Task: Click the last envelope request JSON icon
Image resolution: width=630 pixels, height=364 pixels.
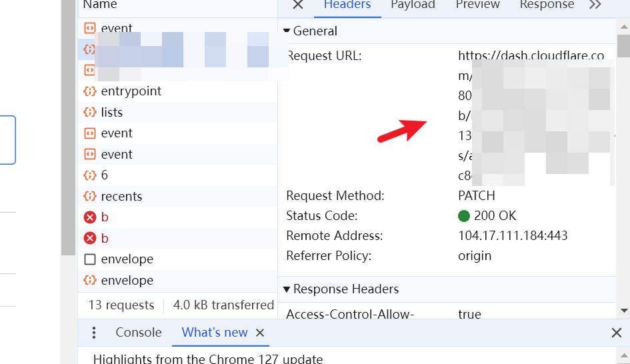Action: [90, 280]
